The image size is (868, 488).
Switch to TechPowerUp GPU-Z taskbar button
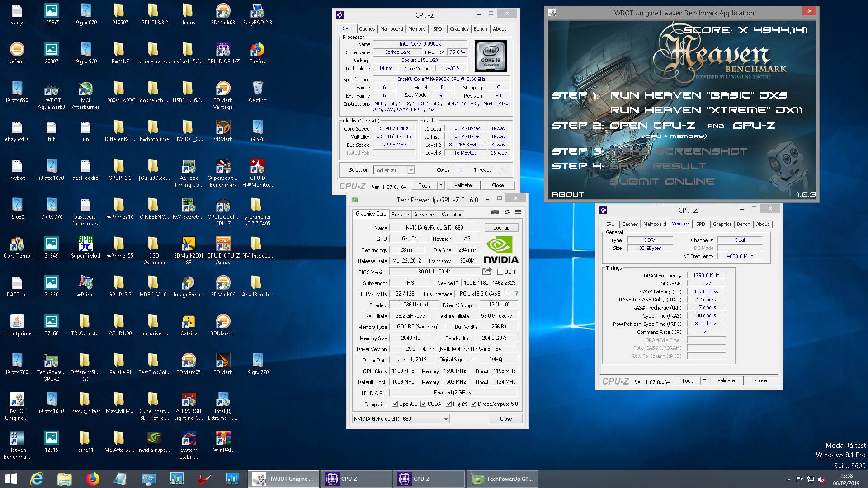click(x=502, y=479)
